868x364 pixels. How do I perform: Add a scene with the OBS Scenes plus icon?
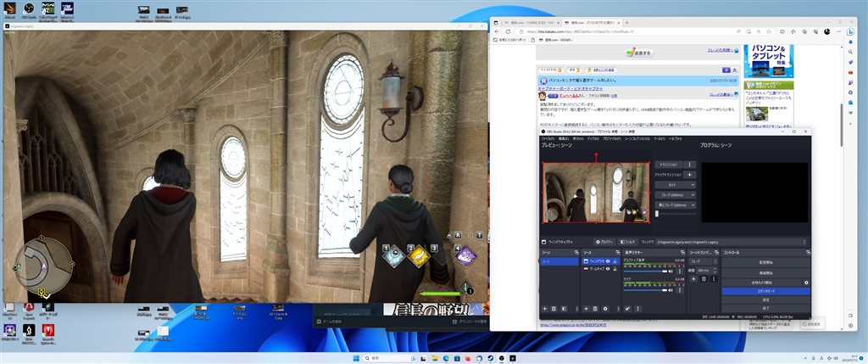tap(545, 309)
